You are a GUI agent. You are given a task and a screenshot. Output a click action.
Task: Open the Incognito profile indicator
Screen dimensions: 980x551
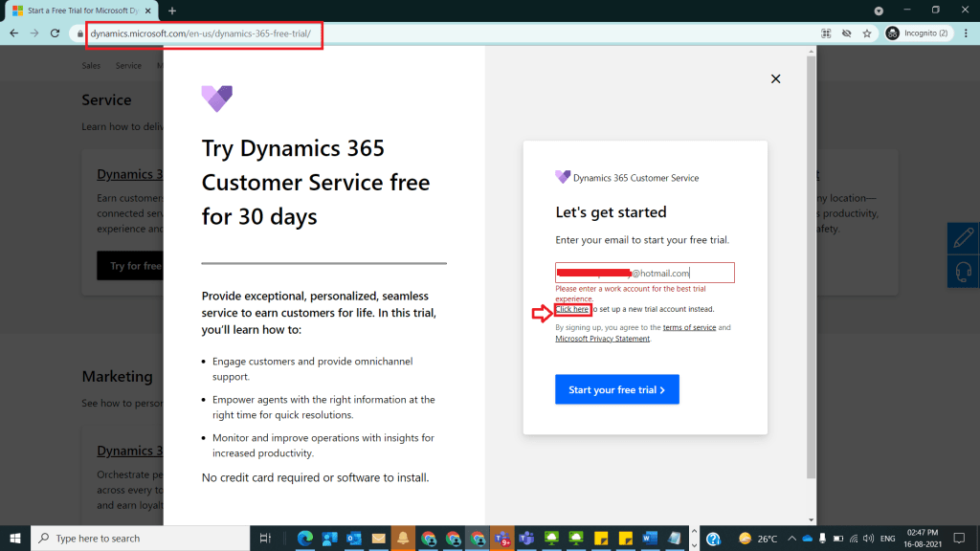[x=917, y=33]
